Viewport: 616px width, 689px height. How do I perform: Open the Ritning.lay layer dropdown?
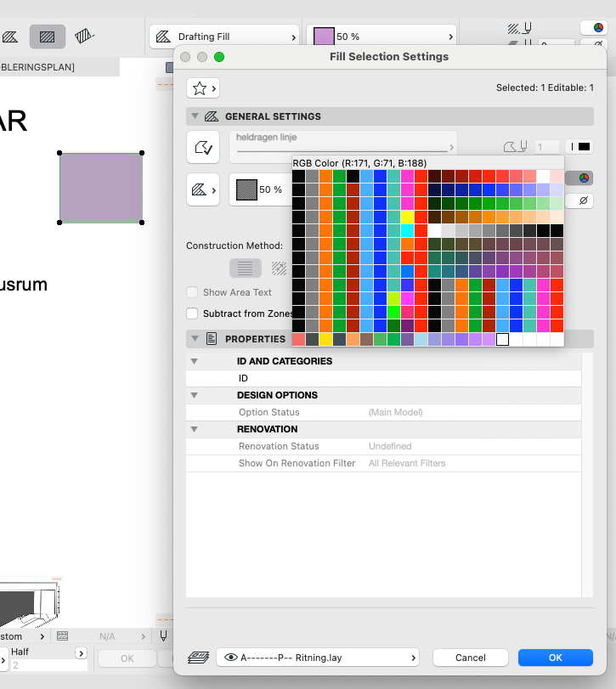coord(318,658)
